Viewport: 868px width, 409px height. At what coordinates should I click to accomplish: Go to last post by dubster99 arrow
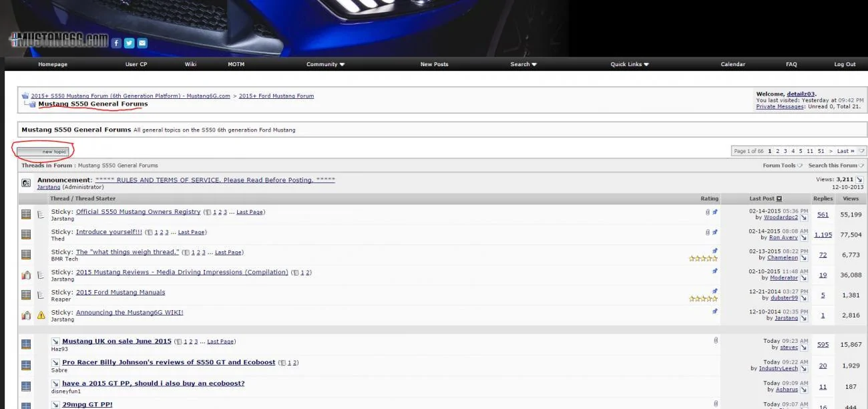(804, 298)
